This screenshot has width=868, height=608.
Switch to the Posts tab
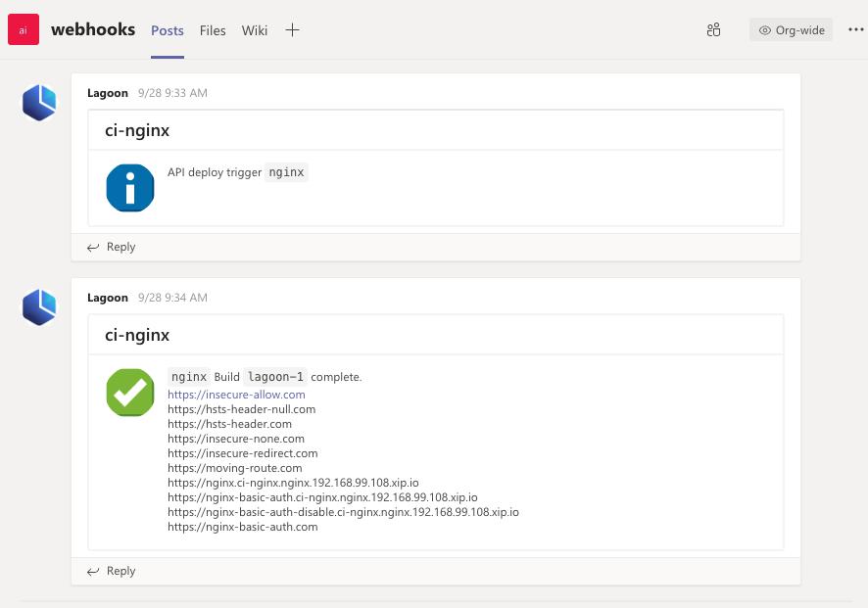[168, 30]
